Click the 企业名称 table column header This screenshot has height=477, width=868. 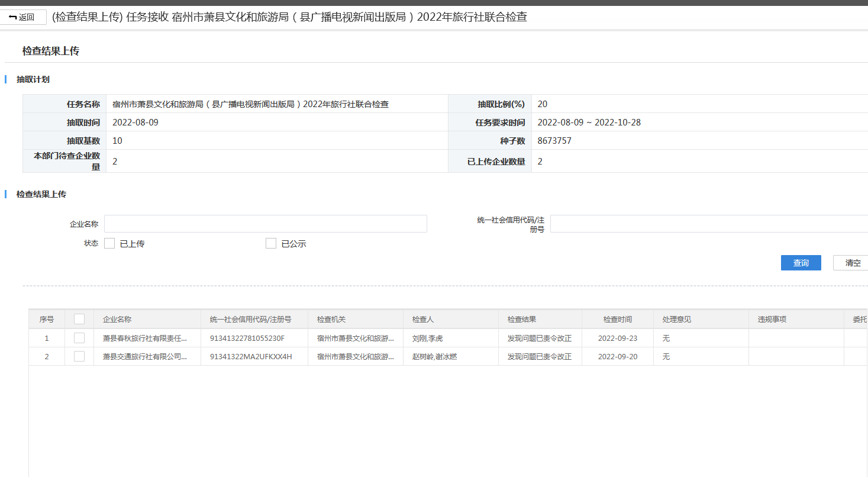[117, 320]
